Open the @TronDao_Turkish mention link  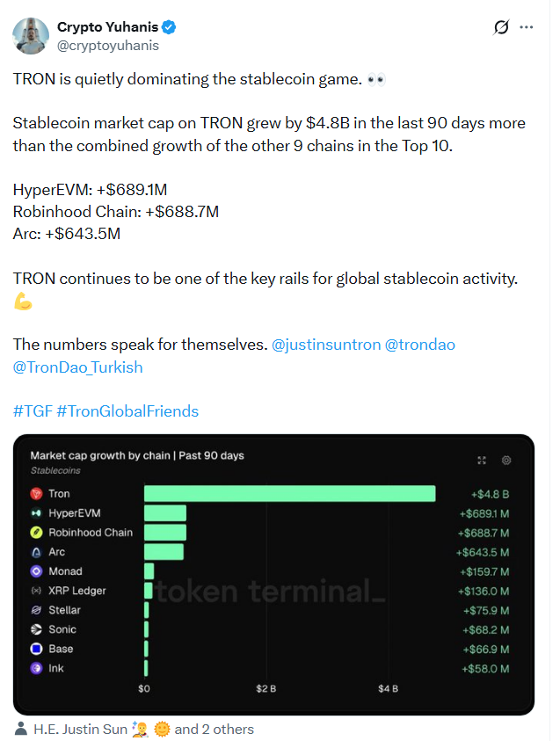pos(78,367)
